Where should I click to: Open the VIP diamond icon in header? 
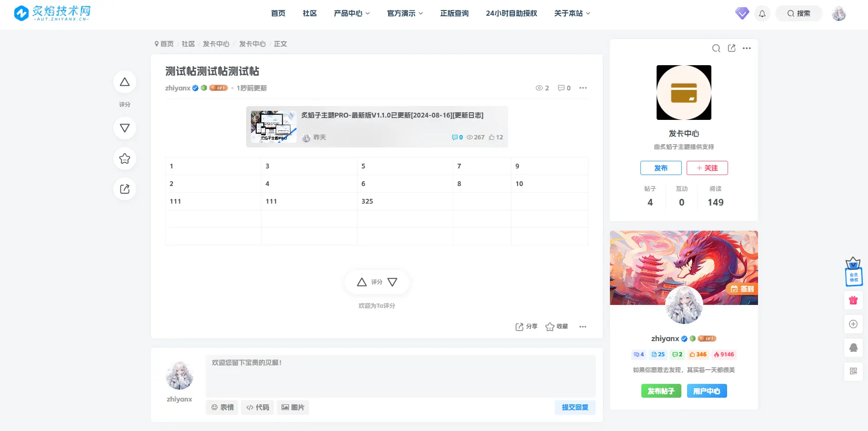click(x=742, y=13)
